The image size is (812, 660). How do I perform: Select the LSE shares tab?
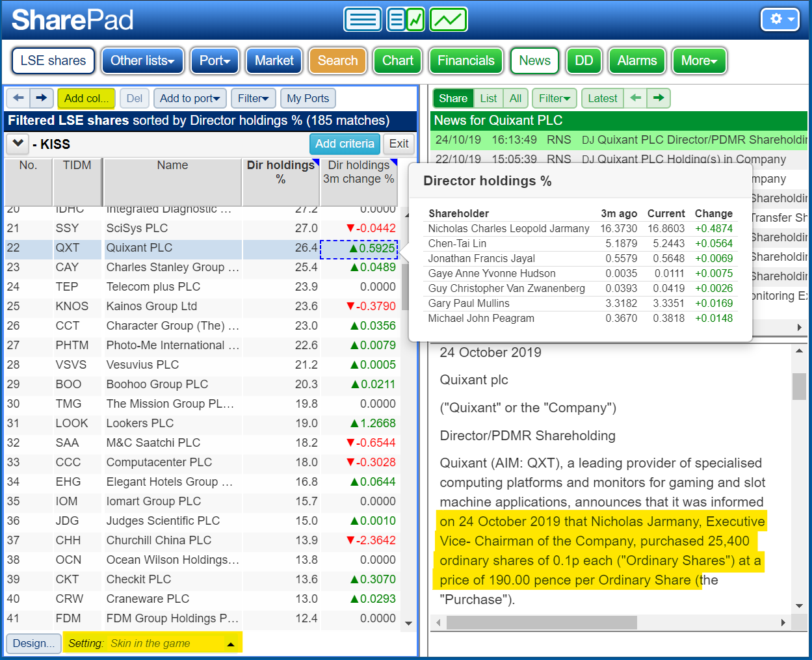click(x=53, y=60)
